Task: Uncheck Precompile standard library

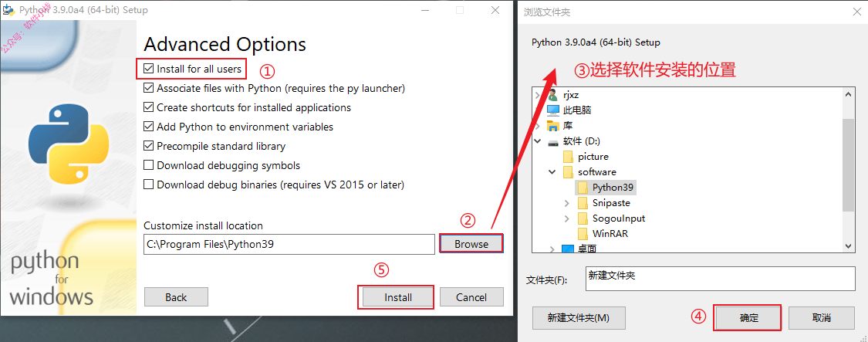Action: 148,147
